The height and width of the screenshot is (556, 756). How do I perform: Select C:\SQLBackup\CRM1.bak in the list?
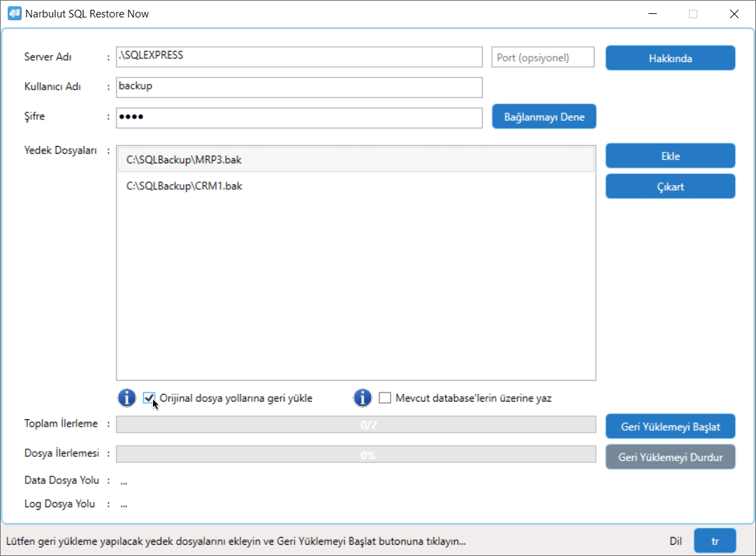click(x=356, y=186)
